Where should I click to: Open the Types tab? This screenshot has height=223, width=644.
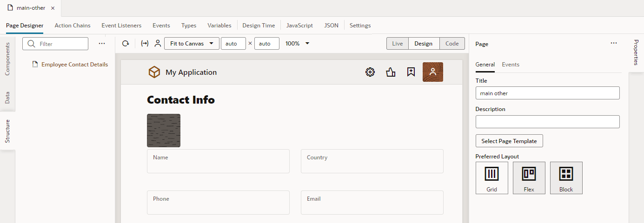189,26
